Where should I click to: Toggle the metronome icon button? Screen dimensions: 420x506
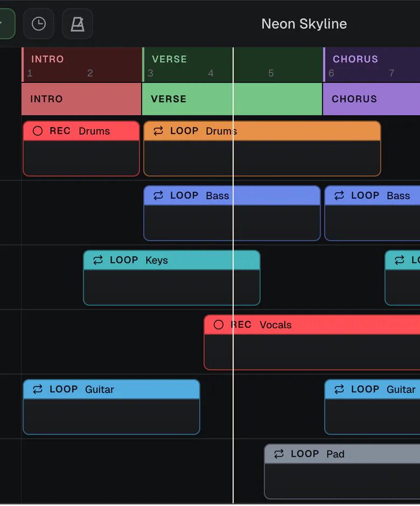78,24
